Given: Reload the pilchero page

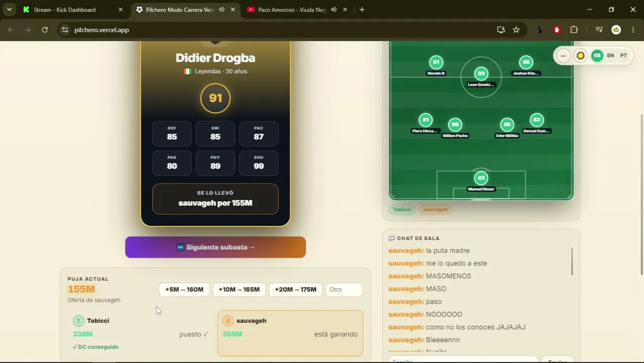Looking at the screenshot, I should click(45, 30).
